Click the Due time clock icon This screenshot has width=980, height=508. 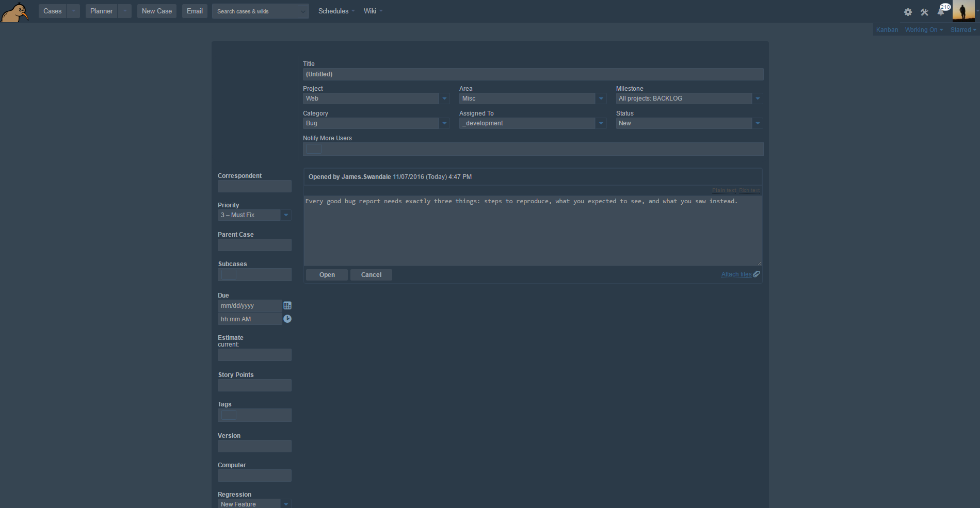[287, 319]
